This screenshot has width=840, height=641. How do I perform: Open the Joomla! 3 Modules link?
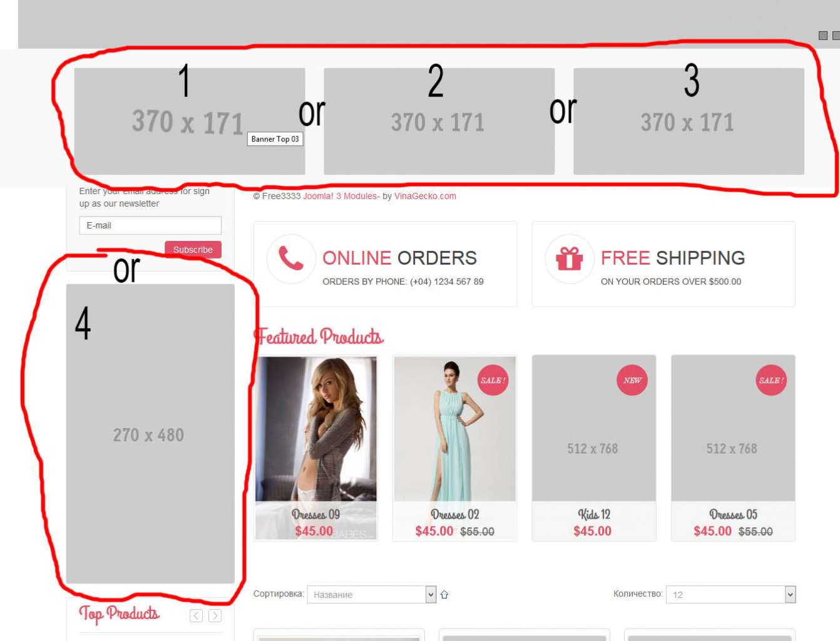pos(341,196)
